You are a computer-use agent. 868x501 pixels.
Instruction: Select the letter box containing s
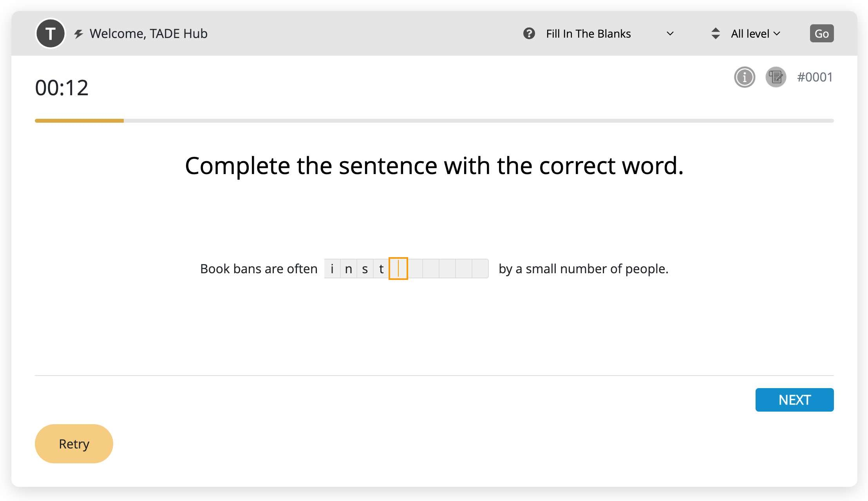click(x=365, y=269)
